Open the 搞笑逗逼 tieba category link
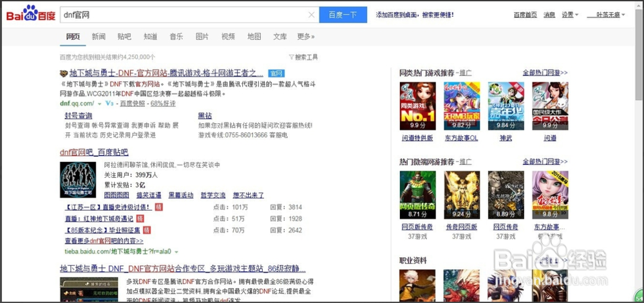This screenshot has height=303, width=644. click(x=149, y=195)
